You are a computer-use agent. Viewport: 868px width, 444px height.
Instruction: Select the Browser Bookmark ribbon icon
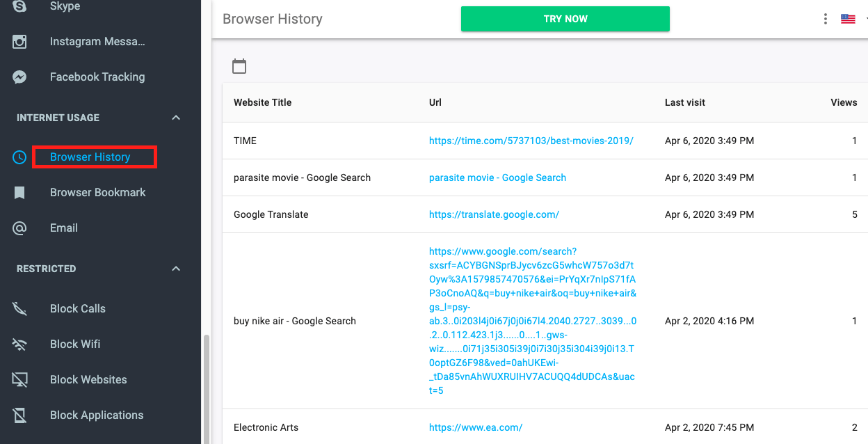coord(19,192)
